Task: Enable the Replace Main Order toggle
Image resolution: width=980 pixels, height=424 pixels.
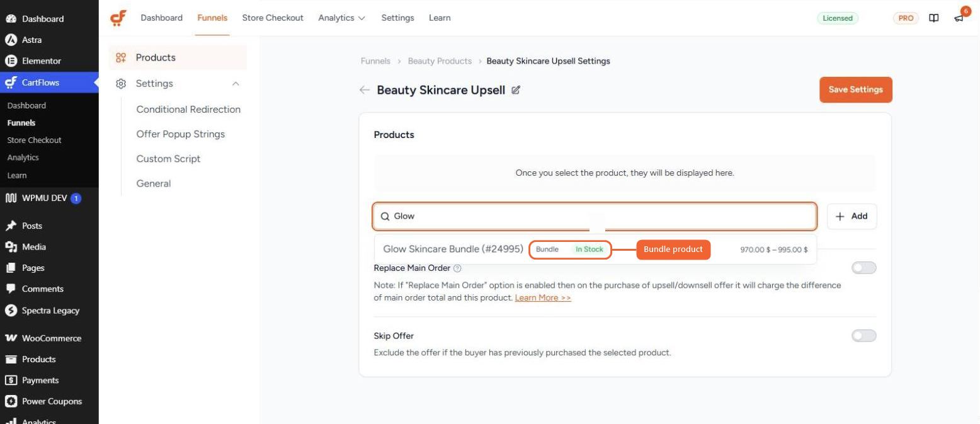Action: tap(863, 268)
